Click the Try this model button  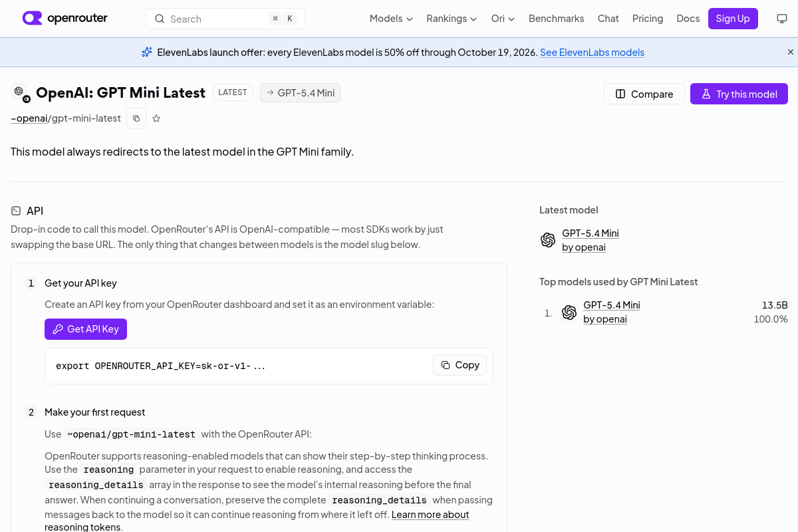point(739,94)
